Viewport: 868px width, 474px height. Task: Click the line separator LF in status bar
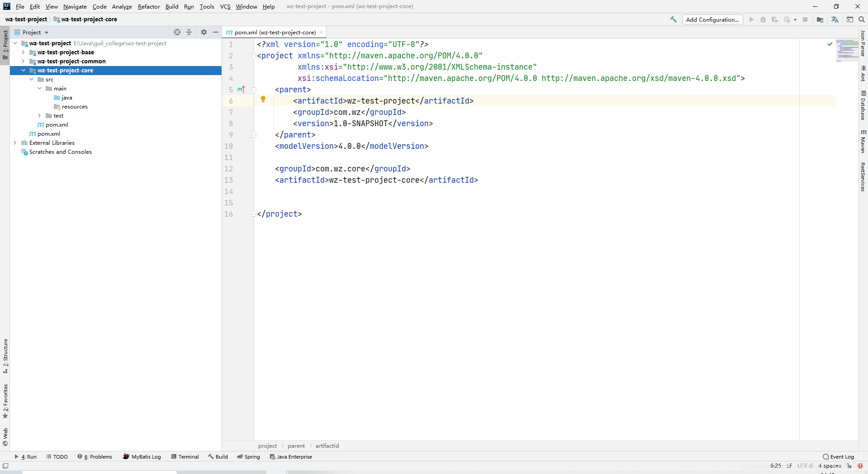pos(789,465)
